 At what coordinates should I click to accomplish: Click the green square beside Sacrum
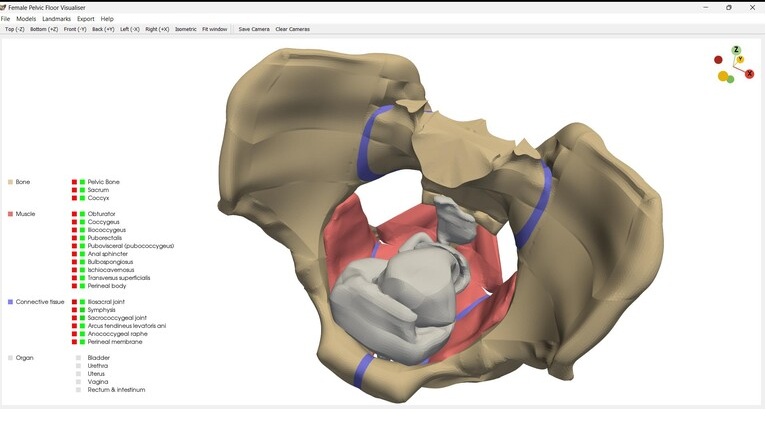82,190
